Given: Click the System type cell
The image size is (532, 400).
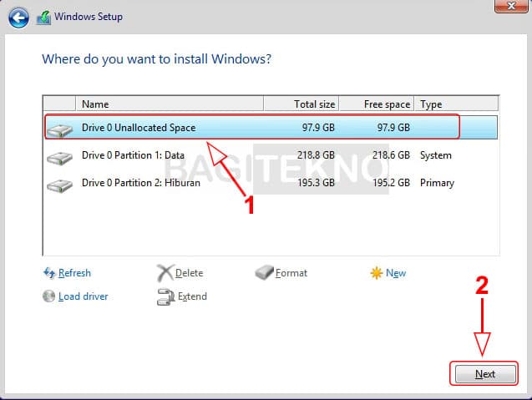Looking at the screenshot, I should tap(436, 155).
